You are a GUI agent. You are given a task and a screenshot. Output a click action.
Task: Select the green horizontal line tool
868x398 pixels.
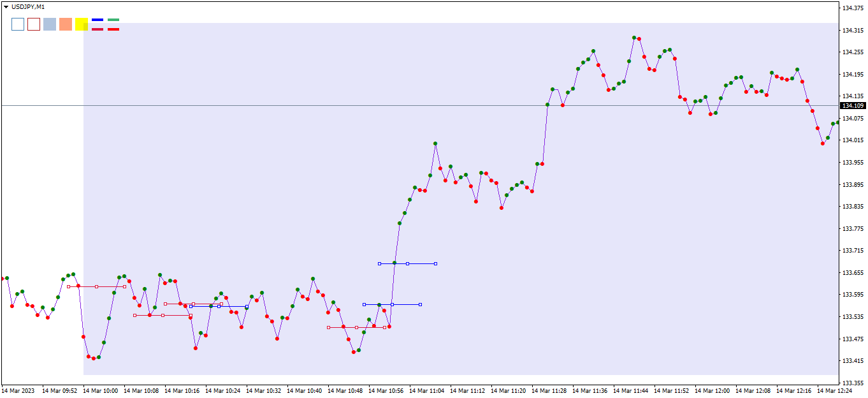113,20
